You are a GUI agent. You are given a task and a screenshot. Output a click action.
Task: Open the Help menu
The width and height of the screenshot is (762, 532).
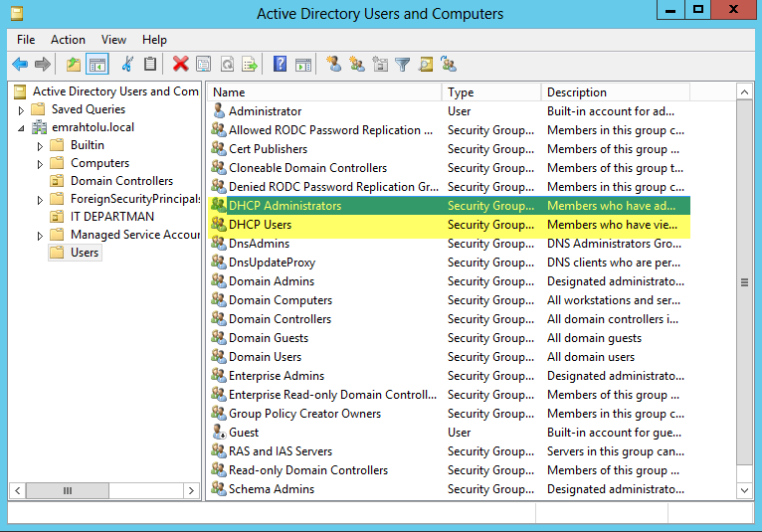154,40
